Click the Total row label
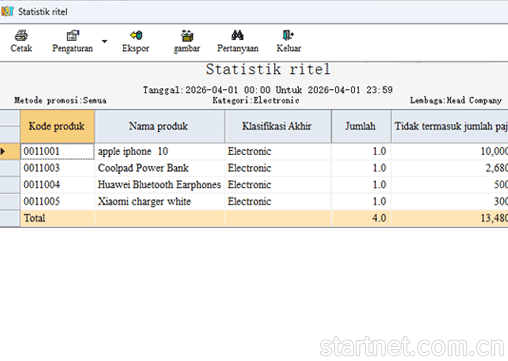 coord(57,218)
